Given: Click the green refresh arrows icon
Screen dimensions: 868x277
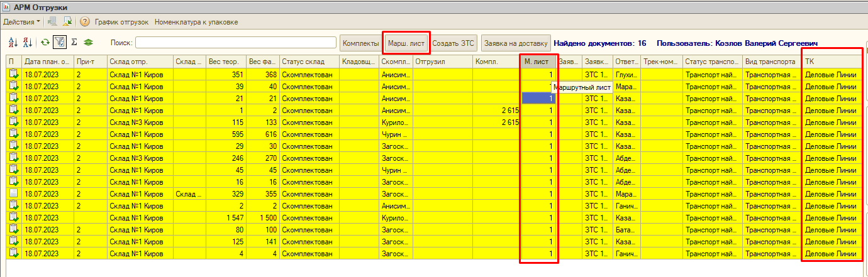Looking at the screenshot, I should 45,43.
